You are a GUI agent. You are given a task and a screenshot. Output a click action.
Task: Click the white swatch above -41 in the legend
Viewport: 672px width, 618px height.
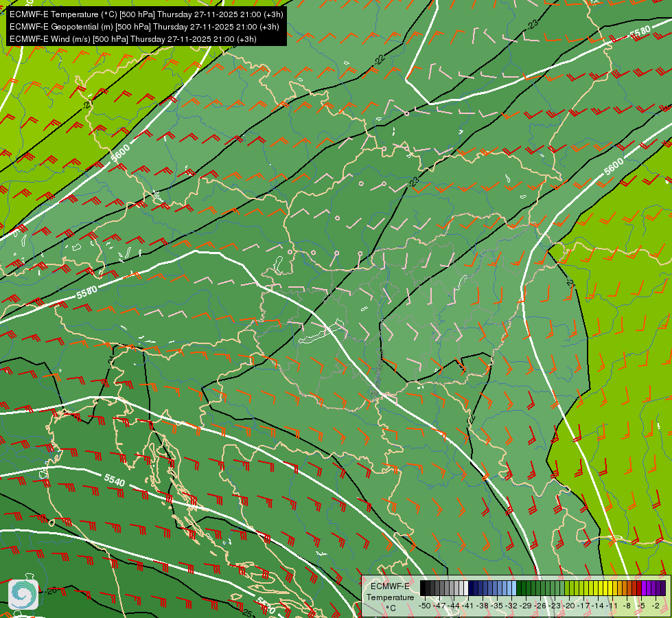click(466, 588)
